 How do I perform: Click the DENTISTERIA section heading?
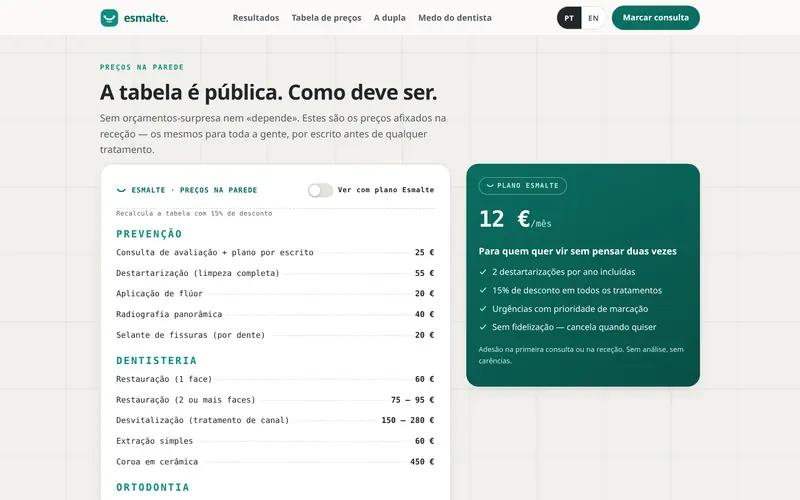(156, 361)
